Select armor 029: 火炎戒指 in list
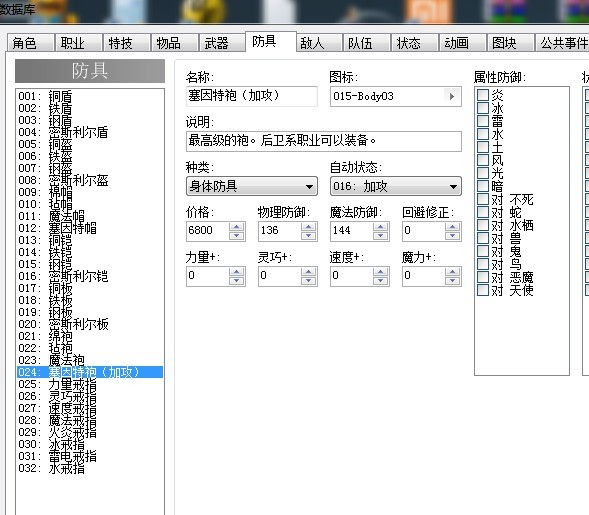Screen dimensions: 589x515 pos(90,432)
